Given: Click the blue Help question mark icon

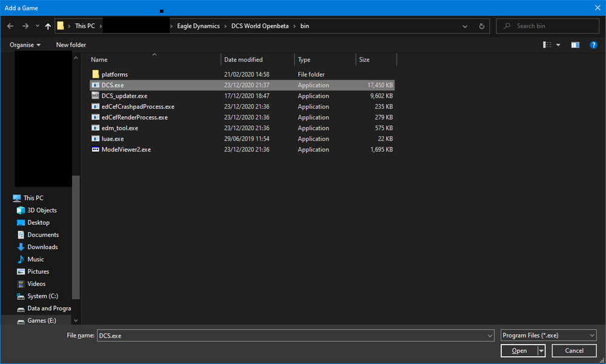Looking at the screenshot, I should (594, 45).
